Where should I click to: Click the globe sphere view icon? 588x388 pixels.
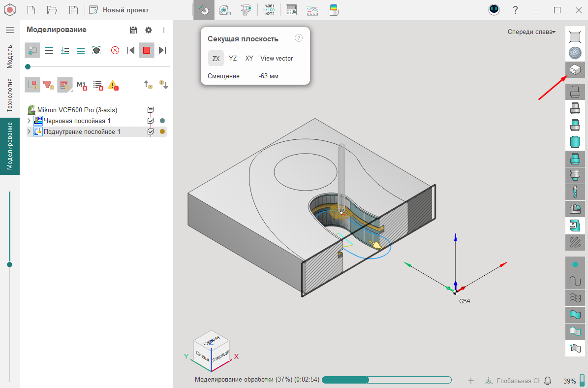point(575,53)
